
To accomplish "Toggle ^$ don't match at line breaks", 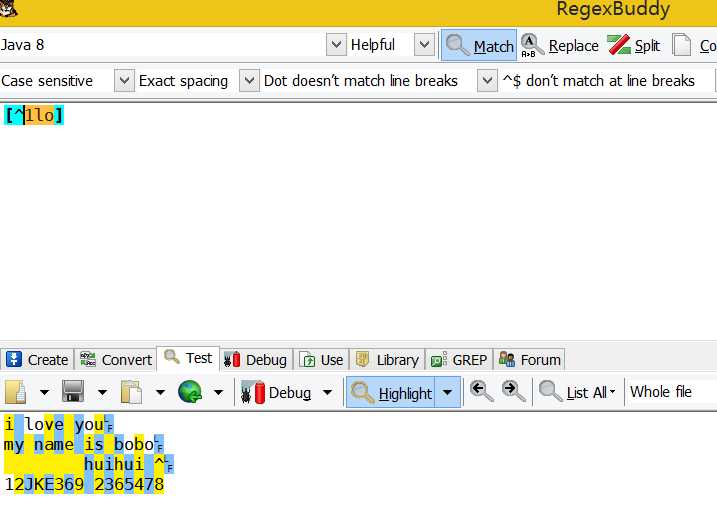I will (599, 81).
